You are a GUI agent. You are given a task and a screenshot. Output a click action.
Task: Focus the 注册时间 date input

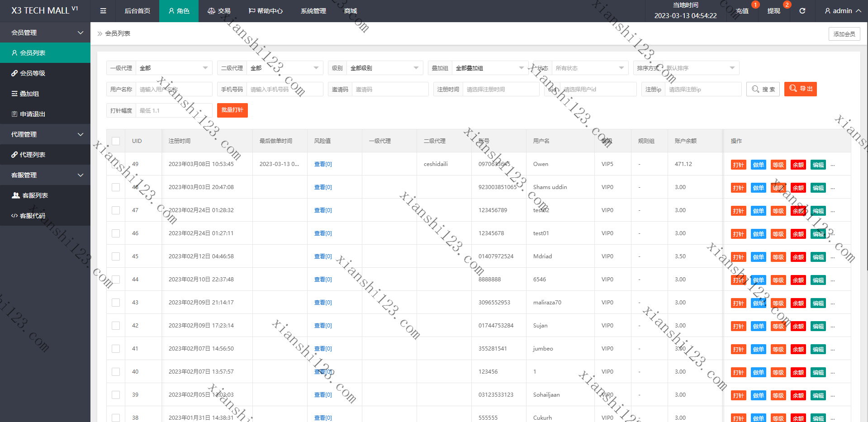tap(501, 90)
